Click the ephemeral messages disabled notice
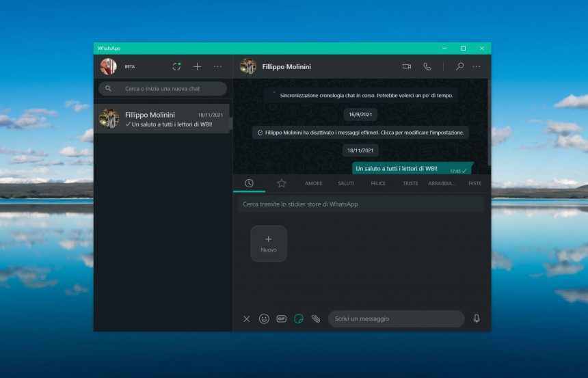The image size is (588, 378). coord(360,133)
